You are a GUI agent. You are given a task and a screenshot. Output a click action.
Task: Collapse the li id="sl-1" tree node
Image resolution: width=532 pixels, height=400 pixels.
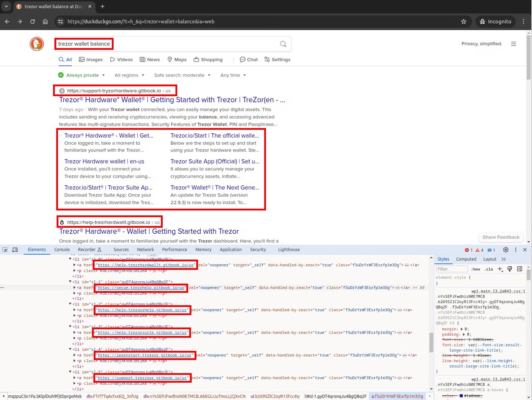70,281
